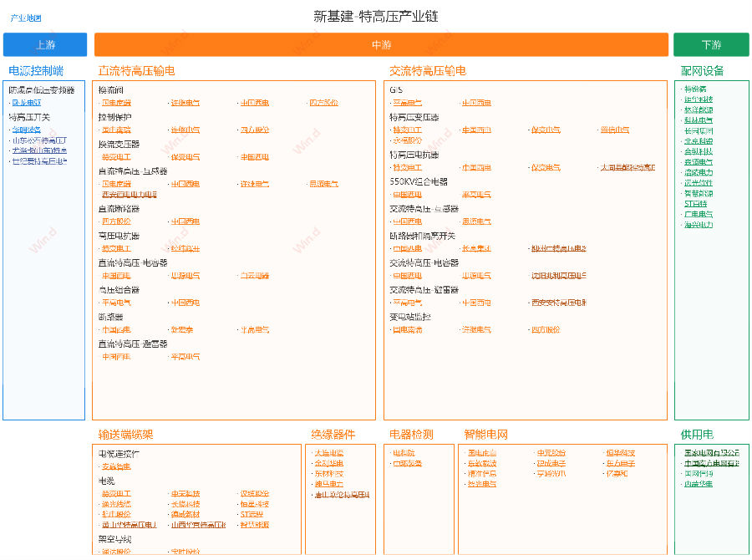Open 保变电气 under 换流变压器
Viewport: 752px width, 560px height.
[x=185, y=157]
